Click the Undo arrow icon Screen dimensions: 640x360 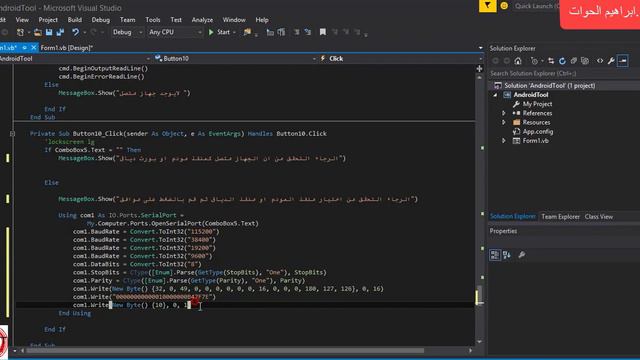coord(76,32)
